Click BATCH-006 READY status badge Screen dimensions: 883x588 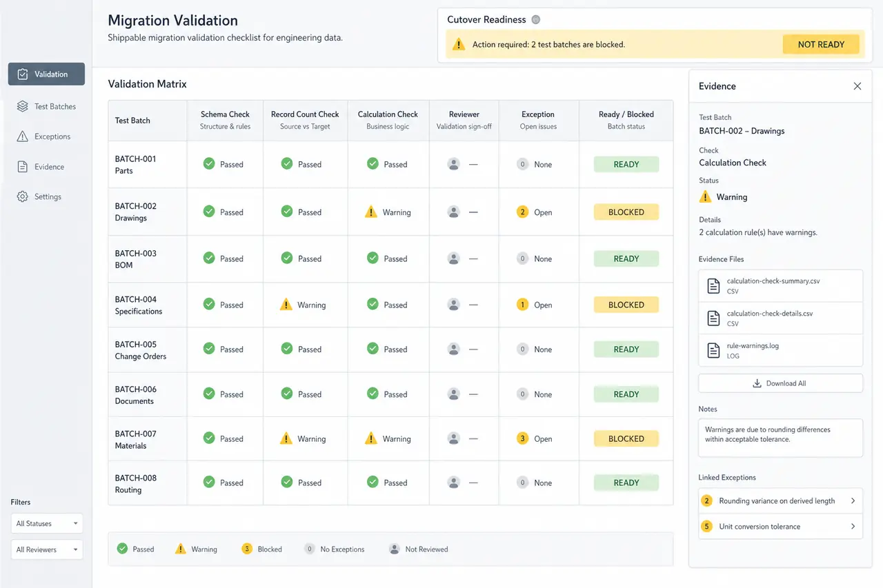click(x=626, y=394)
